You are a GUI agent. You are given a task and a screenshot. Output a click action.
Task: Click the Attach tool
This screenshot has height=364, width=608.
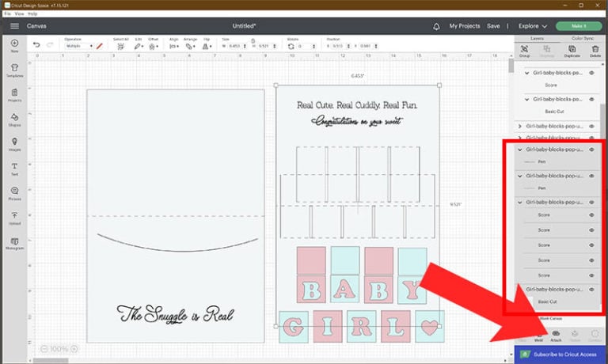click(556, 336)
